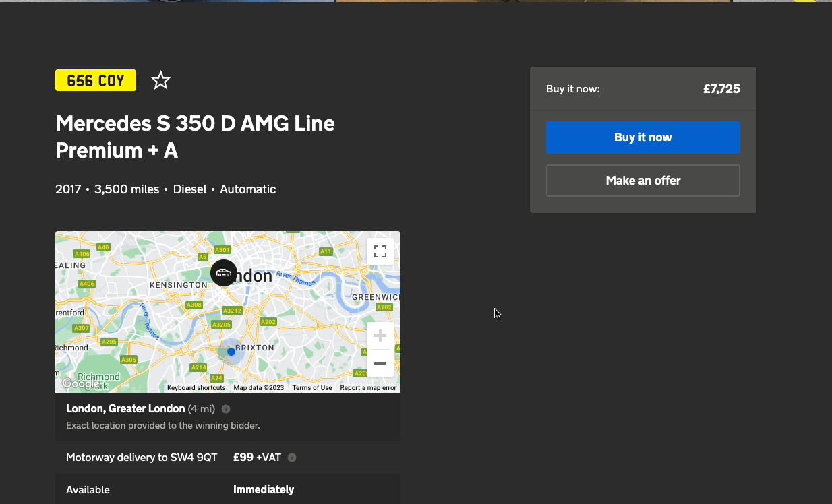Click the £7,725 price

pyautogui.click(x=721, y=88)
